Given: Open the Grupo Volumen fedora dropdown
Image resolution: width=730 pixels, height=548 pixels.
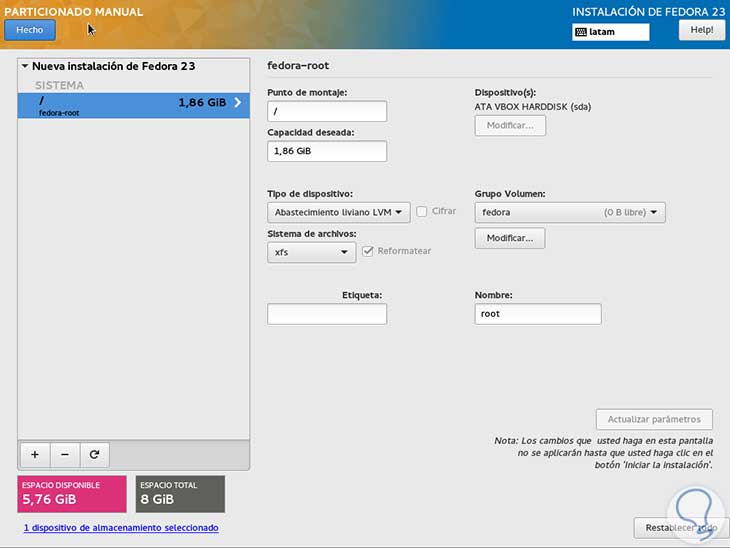Looking at the screenshot, I should pyautogui.click(x=570, y=212).
